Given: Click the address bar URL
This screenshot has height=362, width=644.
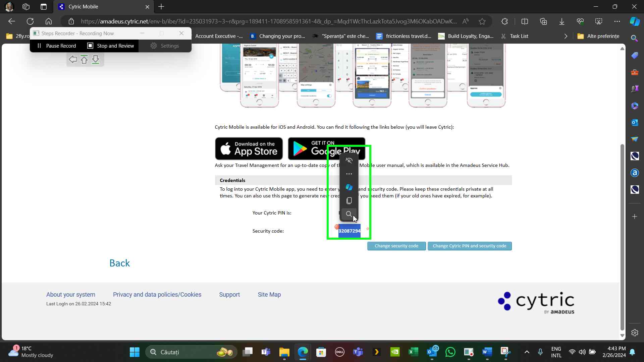Looking at the screenshot, I should (x=268, y=21).
